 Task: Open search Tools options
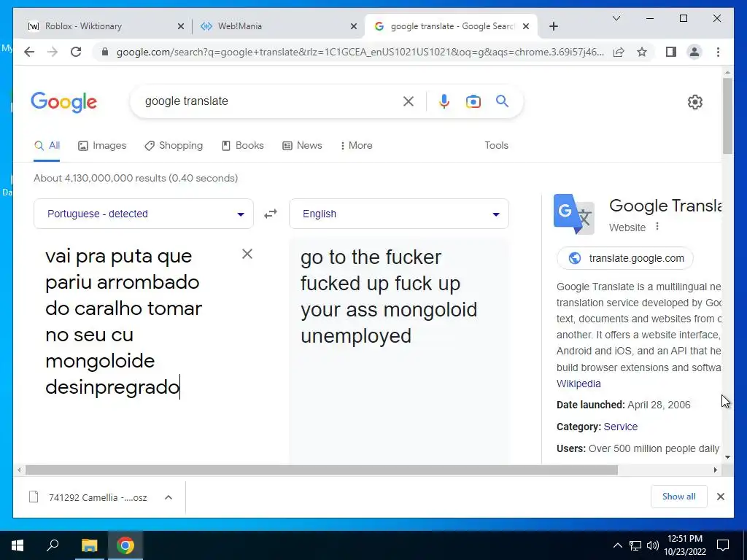pyautogui.click(x=496, y=145)
